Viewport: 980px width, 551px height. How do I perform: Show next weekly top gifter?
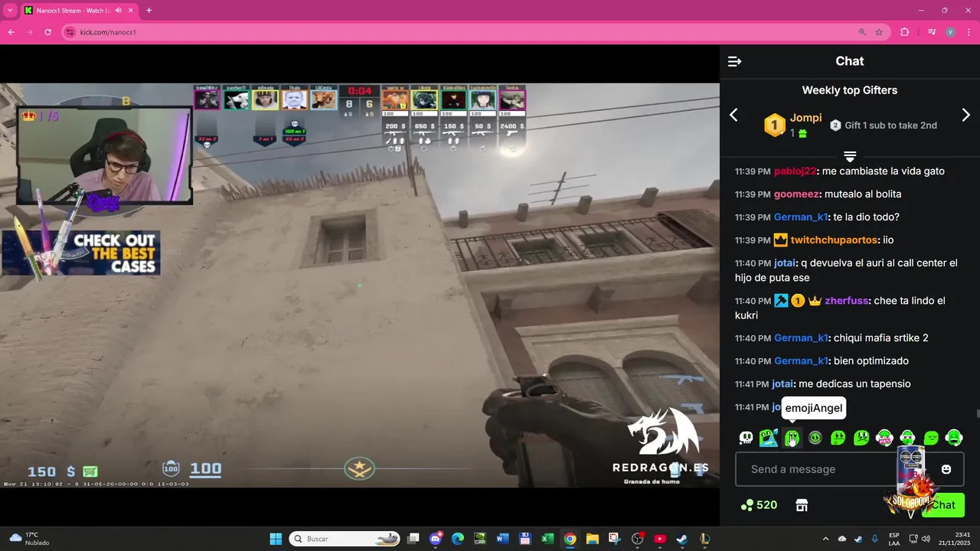coord(965,115)
